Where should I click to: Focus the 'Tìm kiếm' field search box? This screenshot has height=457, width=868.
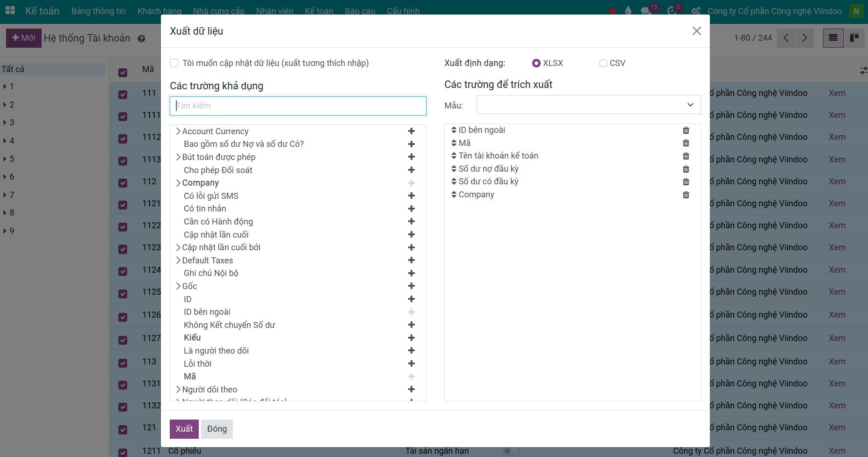click(298, 106)
